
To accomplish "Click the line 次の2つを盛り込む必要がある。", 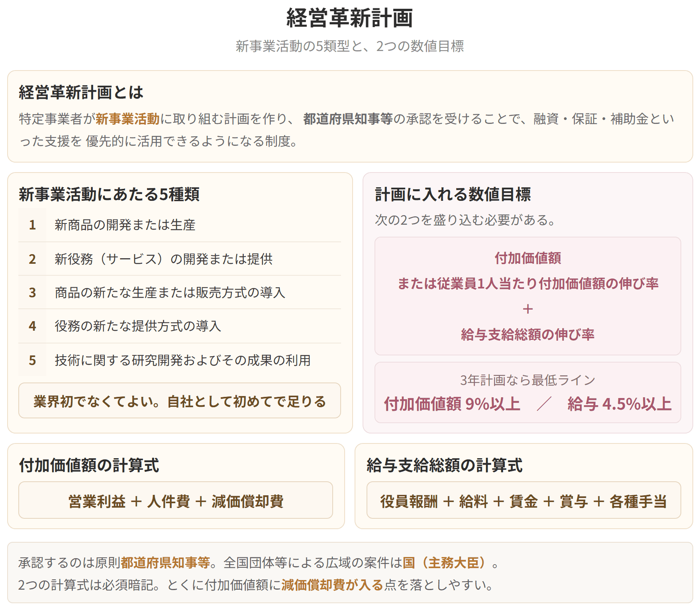I will pos(465,220).
